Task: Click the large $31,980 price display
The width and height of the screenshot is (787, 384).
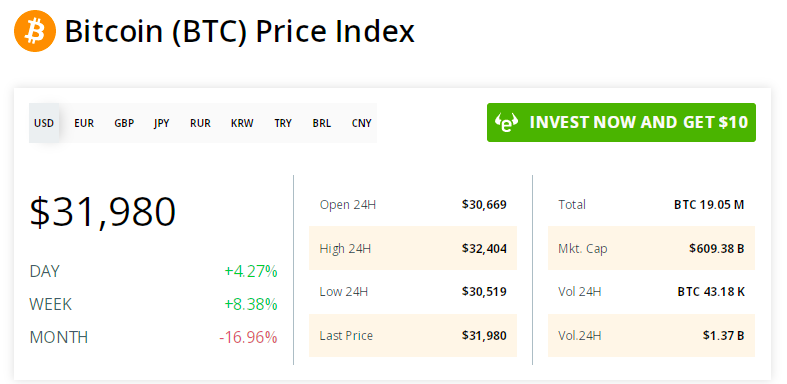Action: (103, 212)
